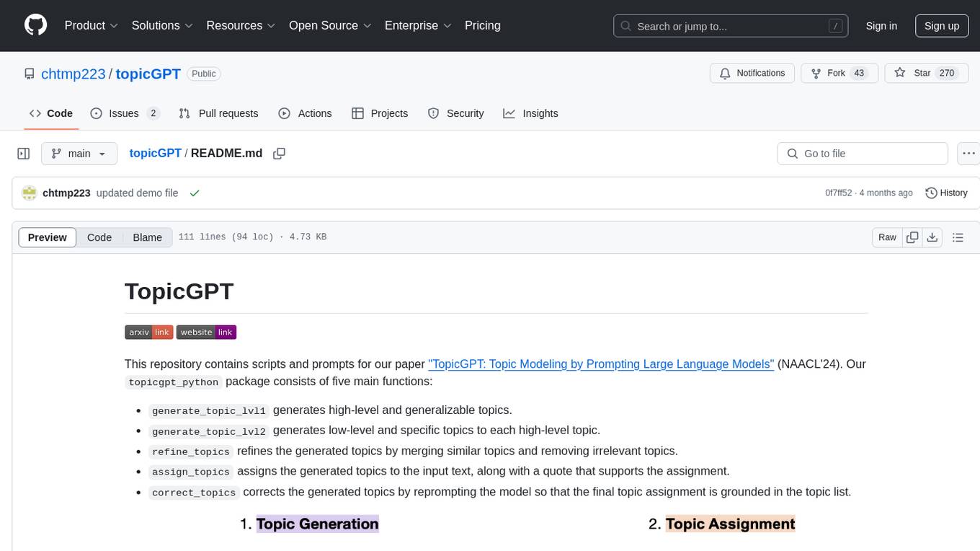This screenshot has height=551, width=980.
Task: Expand the Resources menu
Action: 241,25
